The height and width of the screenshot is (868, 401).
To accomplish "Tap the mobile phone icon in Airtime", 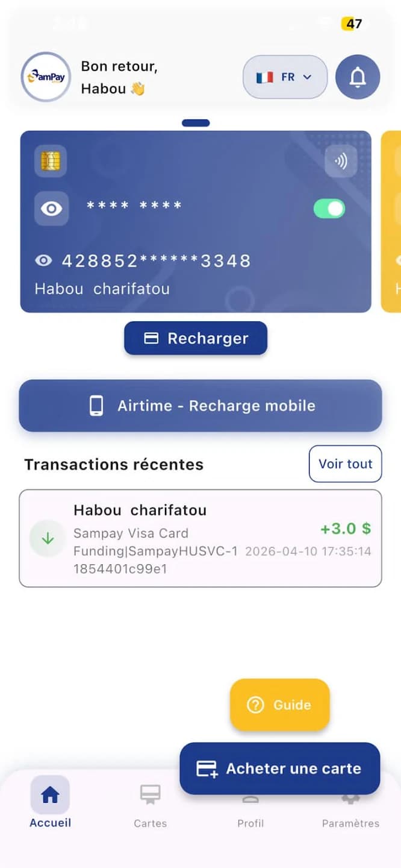I will click(x=96, y=406).
